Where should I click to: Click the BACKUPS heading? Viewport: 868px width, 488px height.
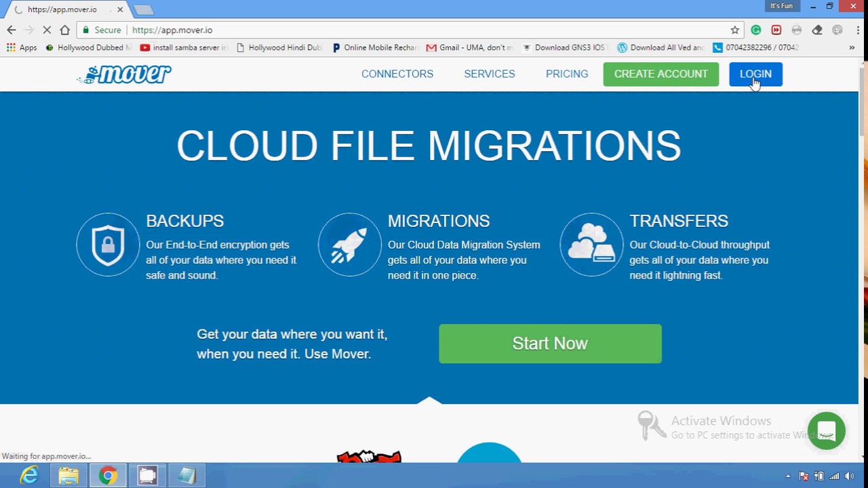(x=184, y=221)
